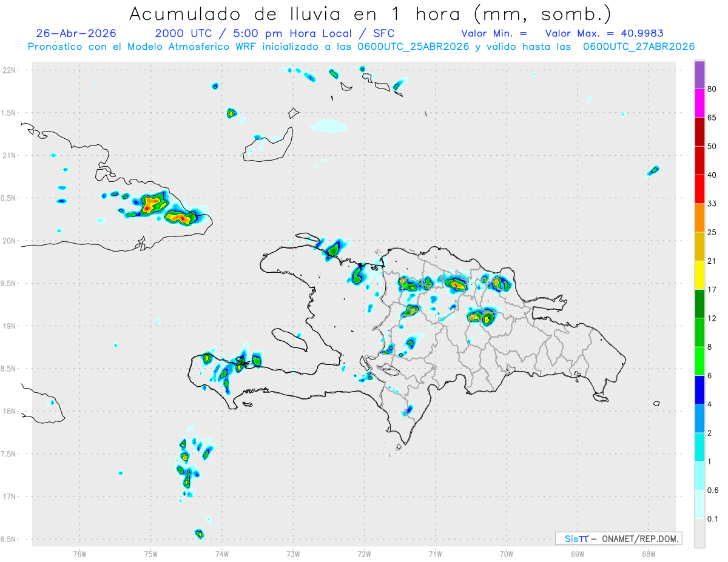Image resolution: width=728 pixels, height=562 pixels.
Task: Click the rain cluster south of Haiti near 17N
Action: click(x=191, y=464)
